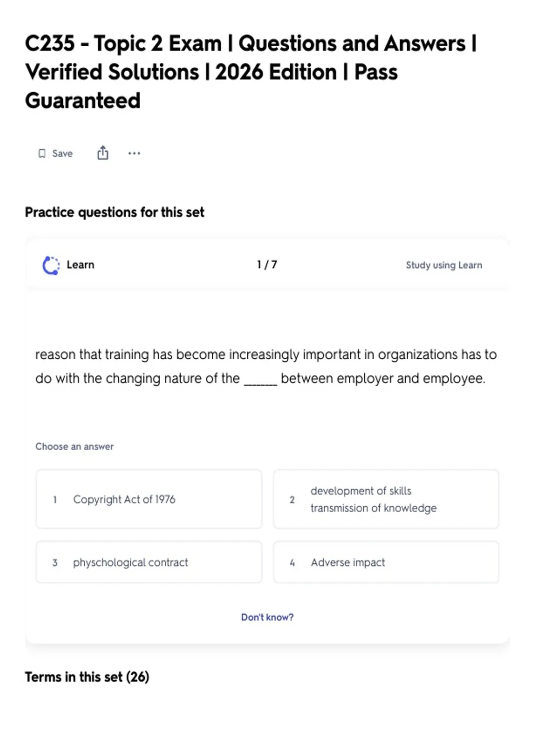
Task: Click the share upload icon
Action: pyautogui.click(x=103, y=153)
